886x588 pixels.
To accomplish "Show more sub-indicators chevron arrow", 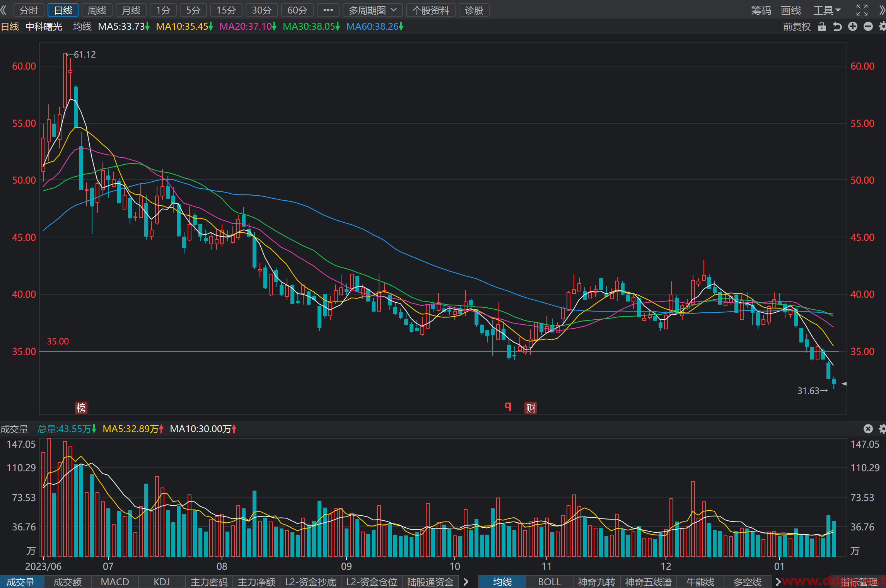I will tap(466, 582).
